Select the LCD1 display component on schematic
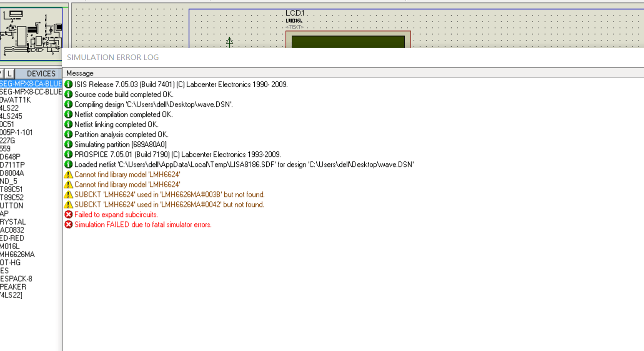This screenshot has height=351, width=644. point(348,39)
